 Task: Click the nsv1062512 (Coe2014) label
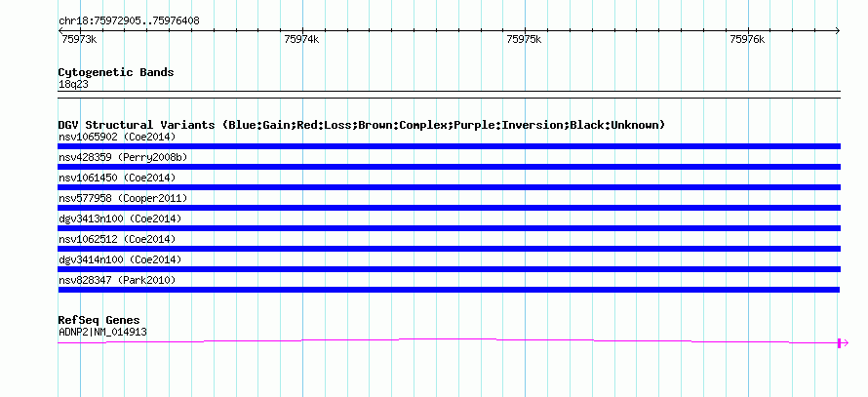click(117, 239)
